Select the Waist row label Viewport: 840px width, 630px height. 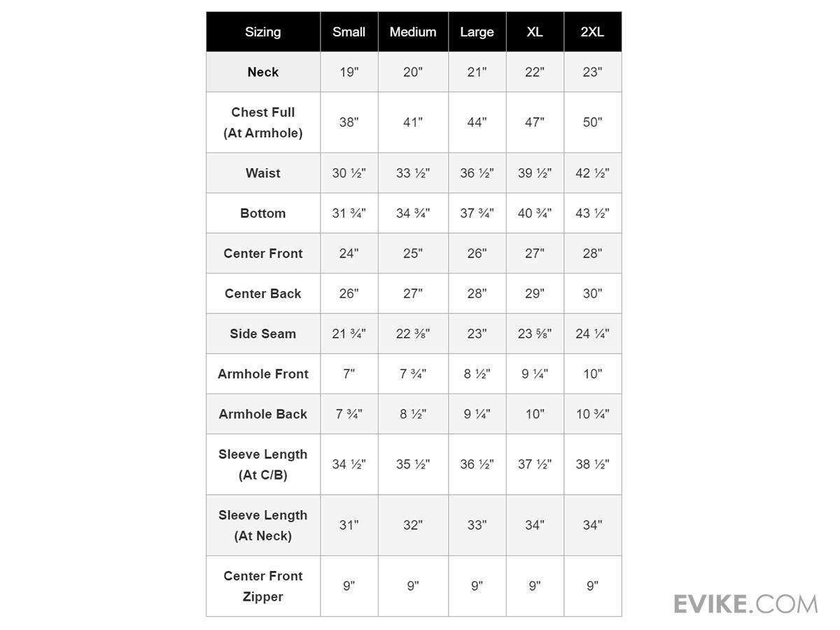263,173
